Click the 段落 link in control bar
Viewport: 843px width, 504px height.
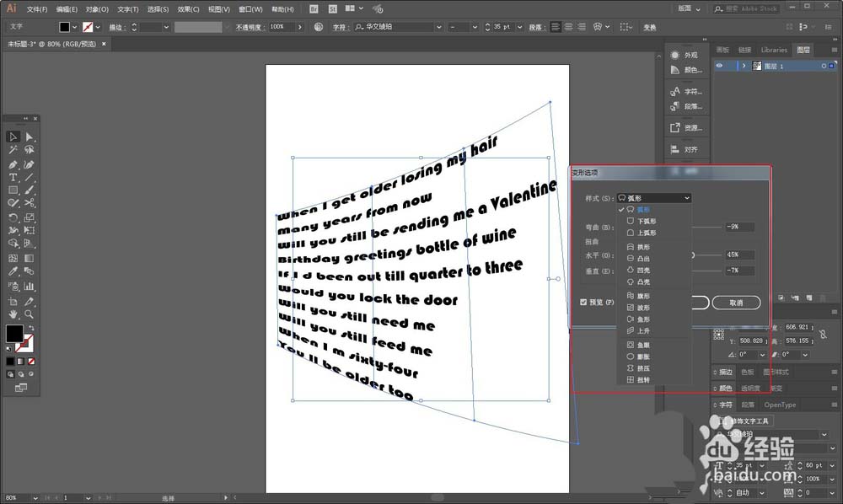(535, 28)
